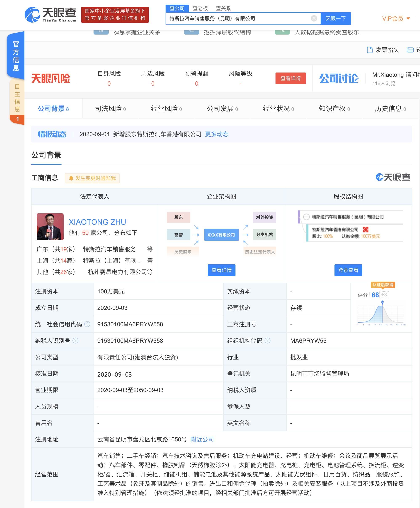Click 历史股东 box in structure diagram
The image size is (420, 508).
click(x=183, y=252)
